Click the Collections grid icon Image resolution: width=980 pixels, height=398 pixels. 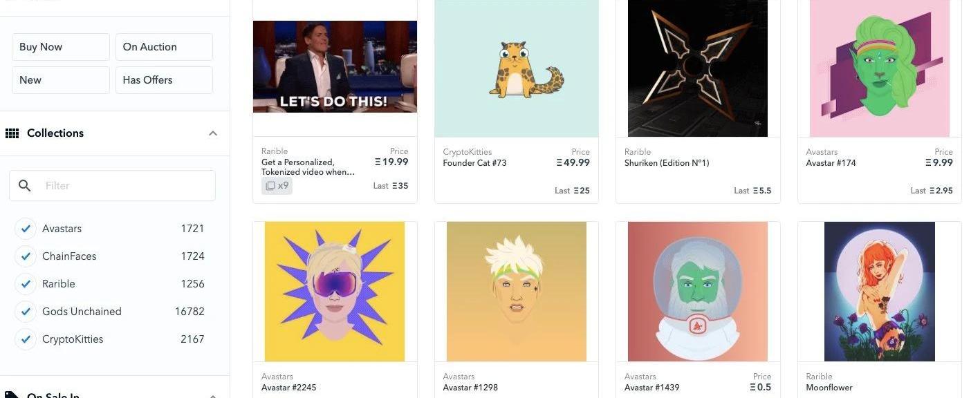pos(12,133)
